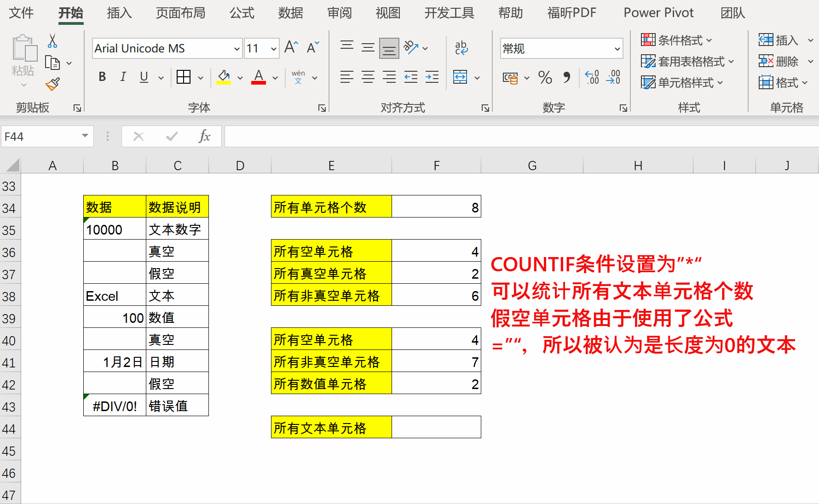
Task: Open the 常规 number format dropdown
Action: pyautogui.click(x=617, y=48)
